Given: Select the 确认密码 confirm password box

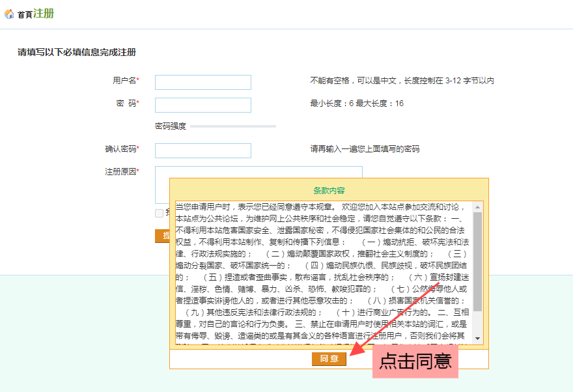Looking at the screenshot, I should click(x=203, y=150).
